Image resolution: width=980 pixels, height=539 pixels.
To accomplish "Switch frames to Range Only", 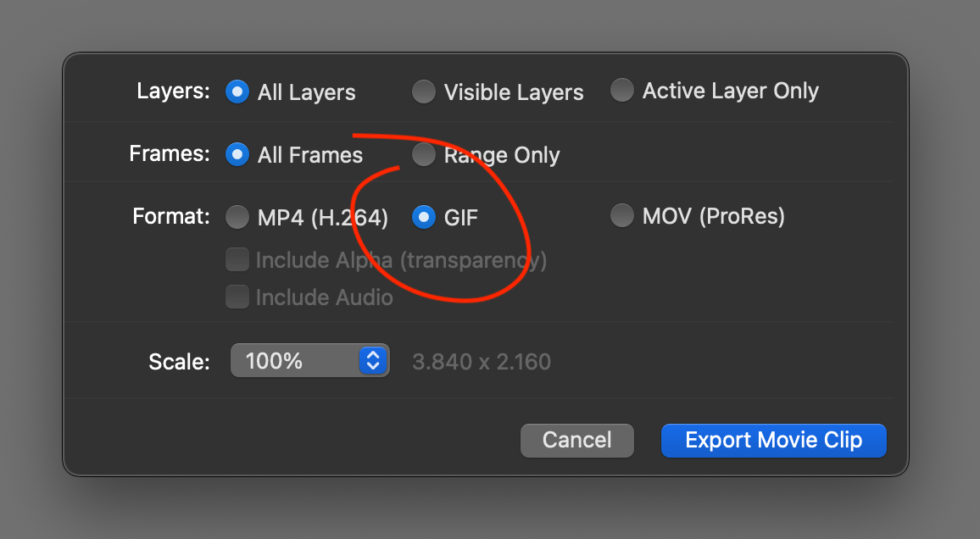I will (423, 154).
